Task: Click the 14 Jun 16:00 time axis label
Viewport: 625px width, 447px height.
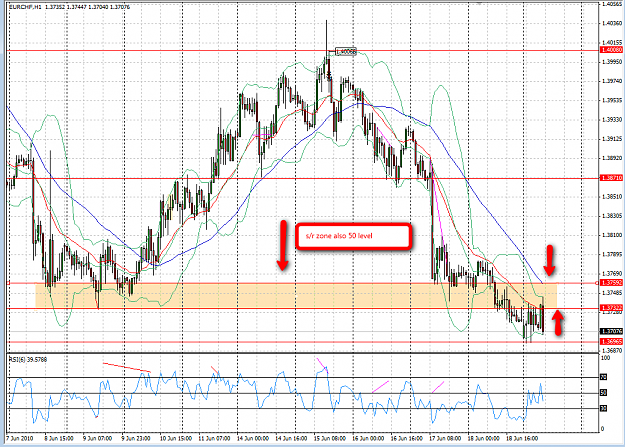Action: point(291,439)
